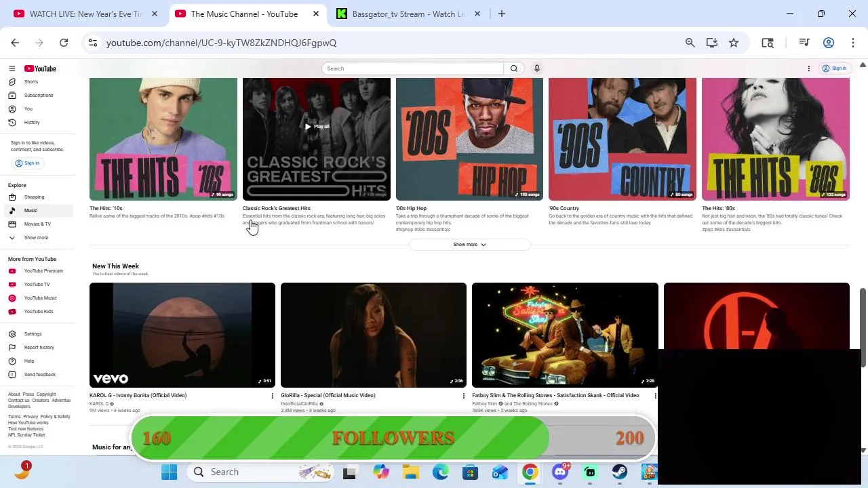
Task: Activate search with your voice microphone
Action: click(x=537, y=68)
